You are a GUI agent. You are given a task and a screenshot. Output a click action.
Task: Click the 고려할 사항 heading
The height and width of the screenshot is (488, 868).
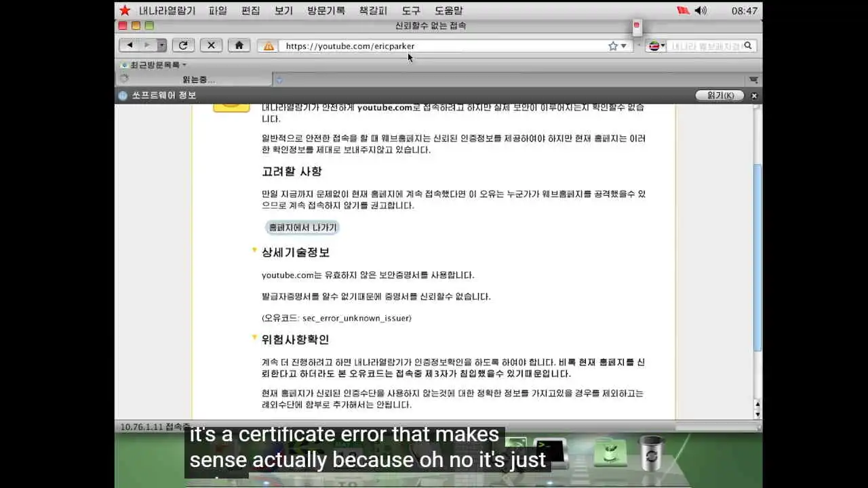292,171
